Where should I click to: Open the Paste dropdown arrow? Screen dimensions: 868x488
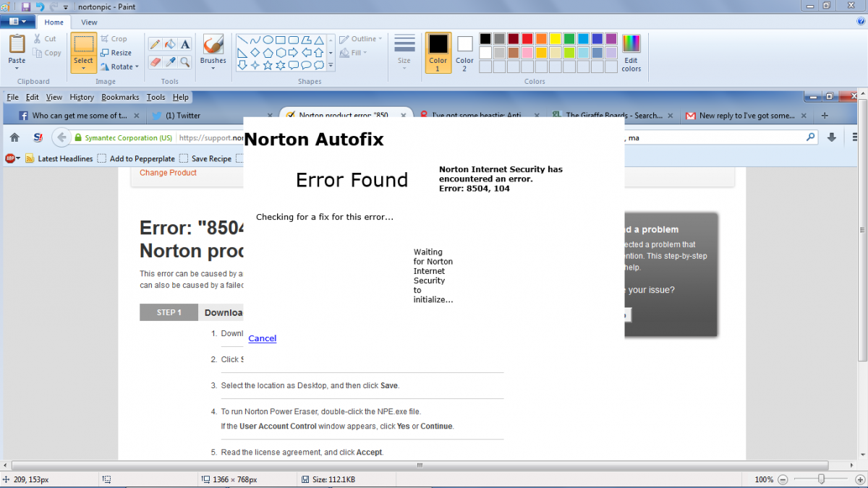click(17, 68)
